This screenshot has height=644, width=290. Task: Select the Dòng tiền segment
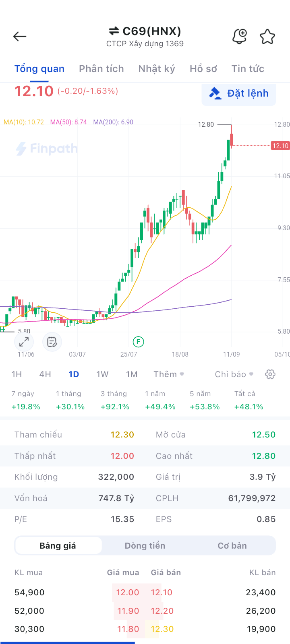point(145,546)
